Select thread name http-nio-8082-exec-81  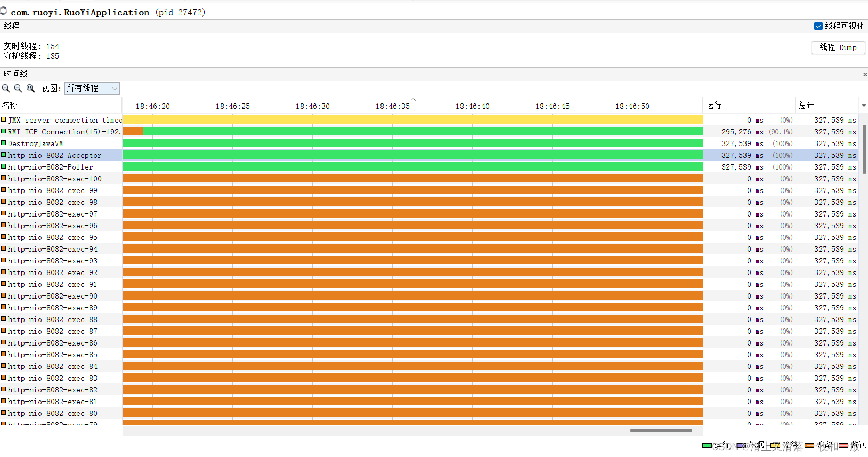click(x=52, y=402)
